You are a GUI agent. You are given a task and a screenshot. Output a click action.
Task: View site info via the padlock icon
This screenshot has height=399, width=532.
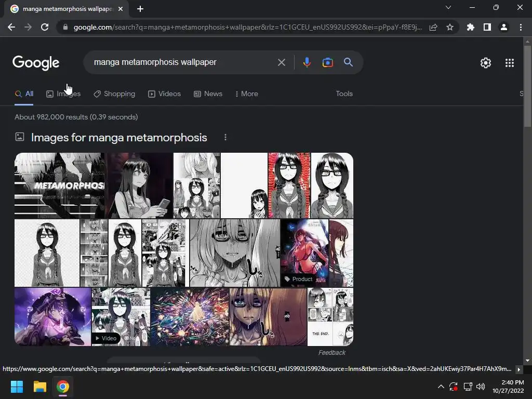pos(65,27)
